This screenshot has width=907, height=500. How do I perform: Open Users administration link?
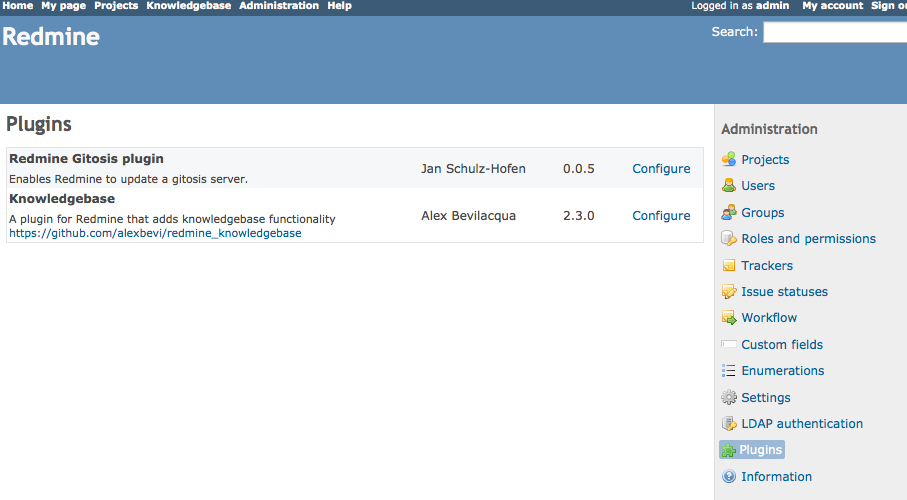pos(758,186)
